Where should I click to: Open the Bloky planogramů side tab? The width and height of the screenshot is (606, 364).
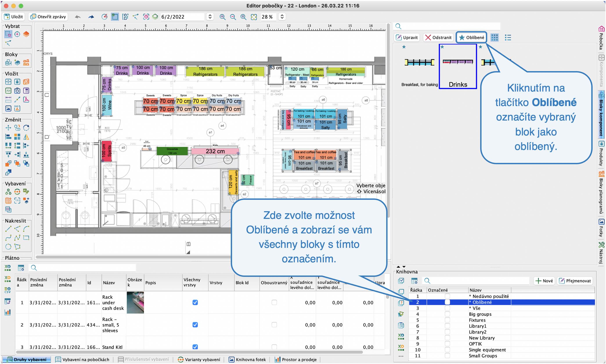coord(601,192)
